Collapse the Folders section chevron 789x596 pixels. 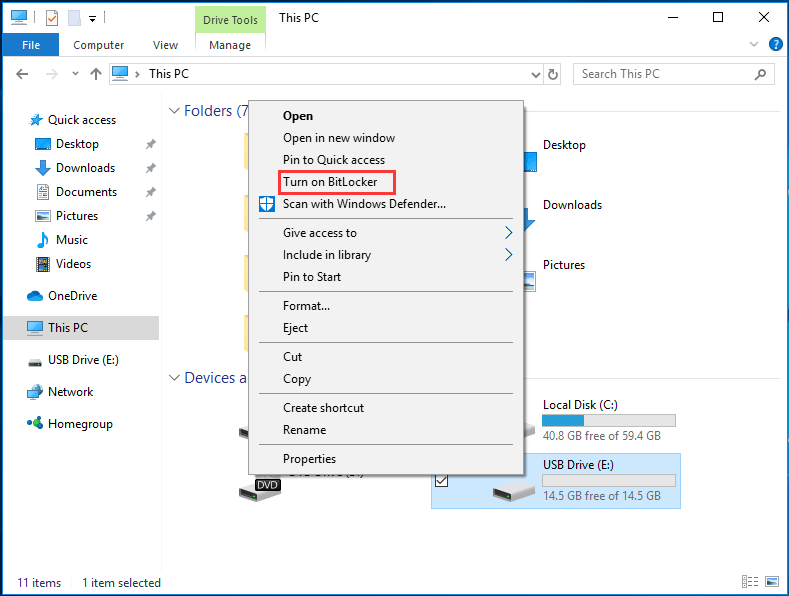pos(174,111)
